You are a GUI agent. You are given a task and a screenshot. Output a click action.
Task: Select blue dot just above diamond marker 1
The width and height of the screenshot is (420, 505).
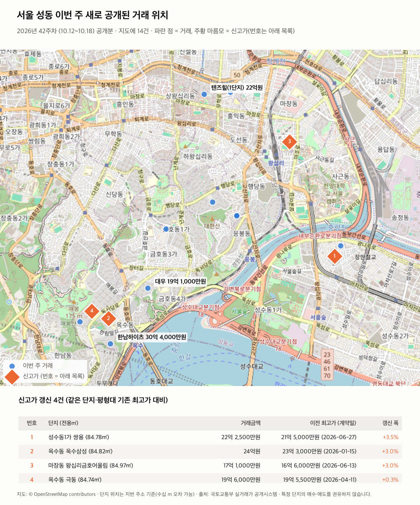[x=341, y=246]
